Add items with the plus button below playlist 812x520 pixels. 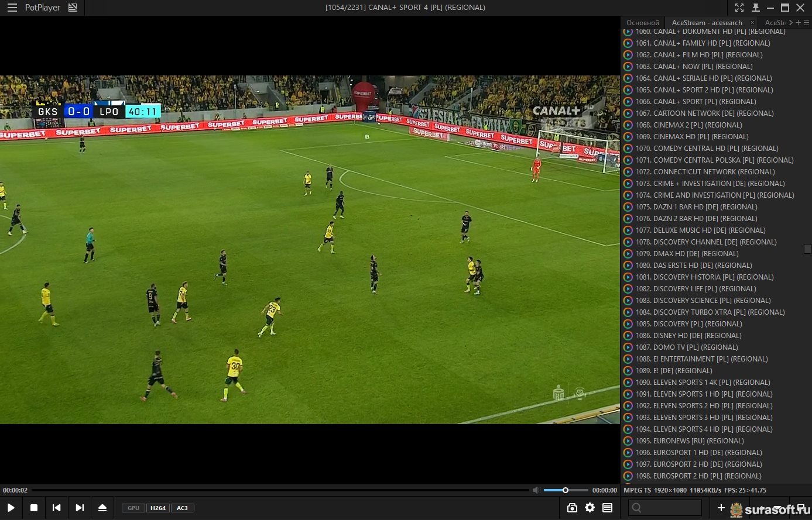click(x=721, y=508)
